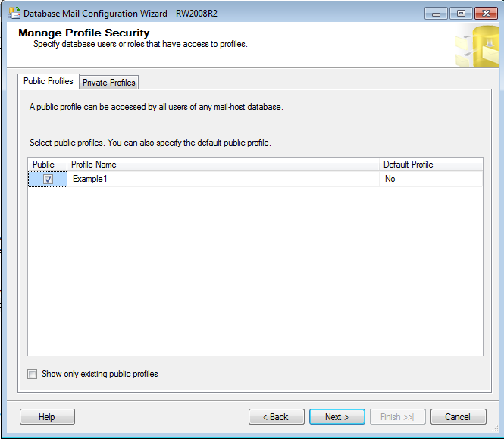
Task: Proceed with the Next > button
Action: (x=337, y=417)
